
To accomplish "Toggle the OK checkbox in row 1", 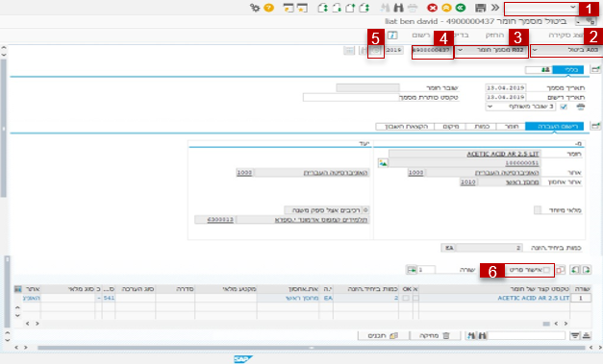I will tap(406, 298).
